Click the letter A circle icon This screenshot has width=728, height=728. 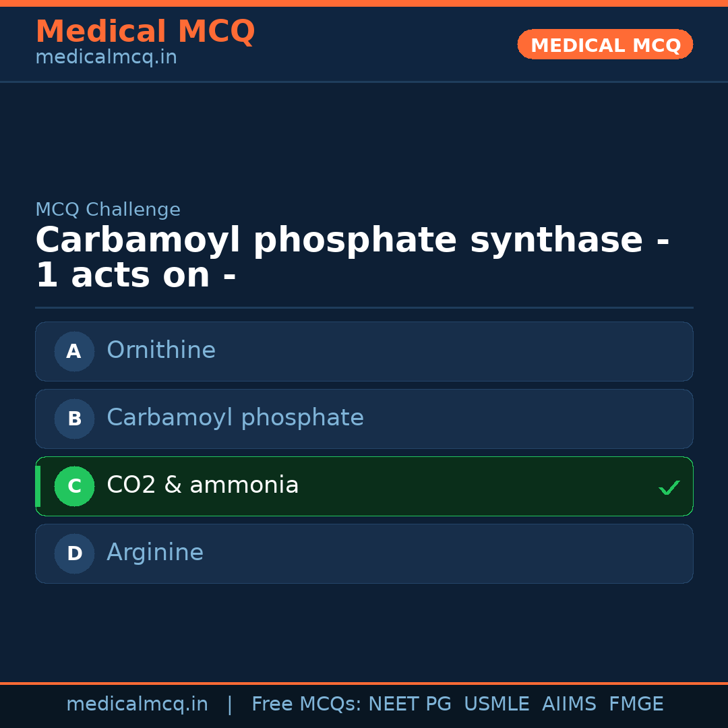(74, 351)
